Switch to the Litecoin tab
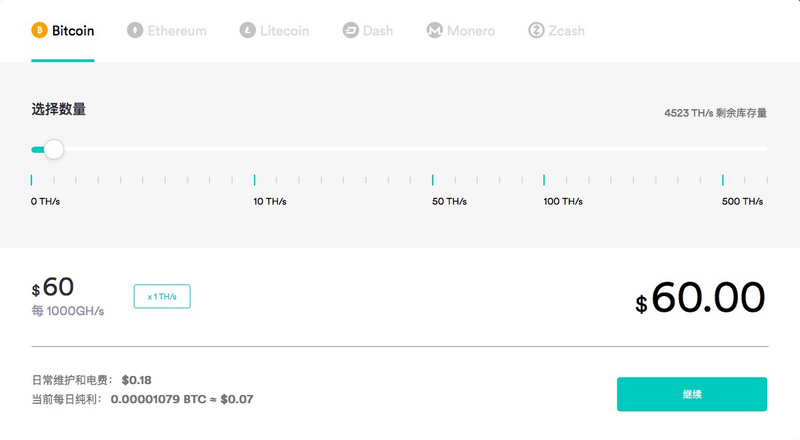Image resolution: width=800 pixels, height=440 pixels. click(x=274, y=31)
